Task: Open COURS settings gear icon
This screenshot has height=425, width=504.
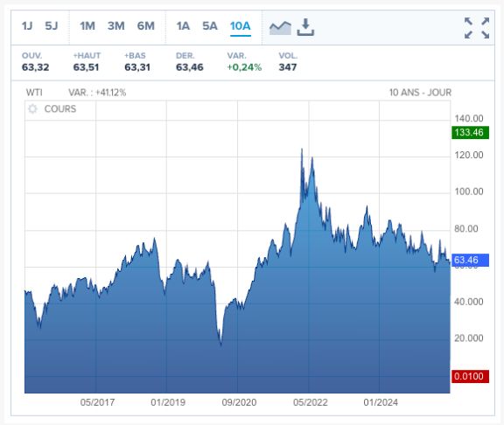Action: 32,109
